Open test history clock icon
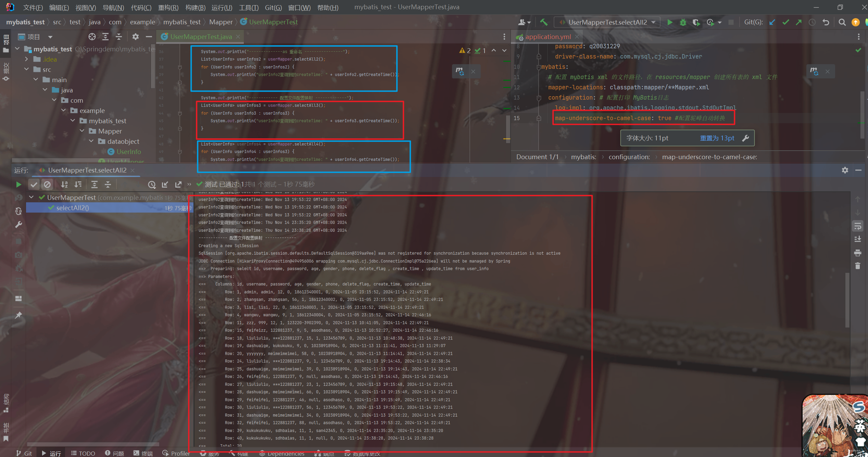 coord(152,185)
